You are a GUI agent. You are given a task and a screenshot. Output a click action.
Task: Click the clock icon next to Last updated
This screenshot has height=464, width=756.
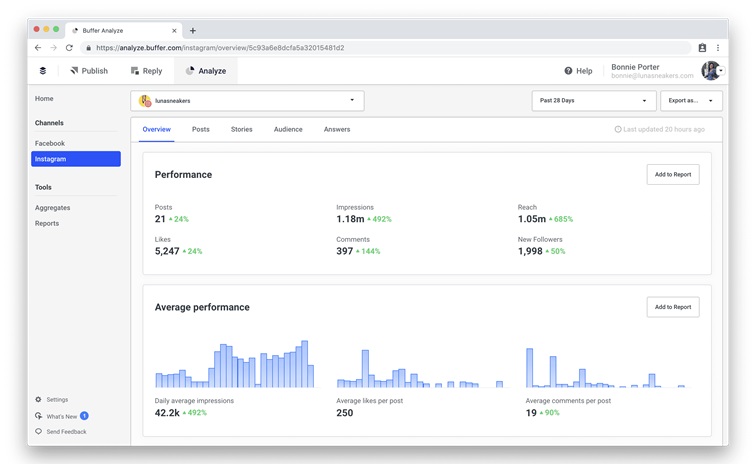[x=618, y=129]
